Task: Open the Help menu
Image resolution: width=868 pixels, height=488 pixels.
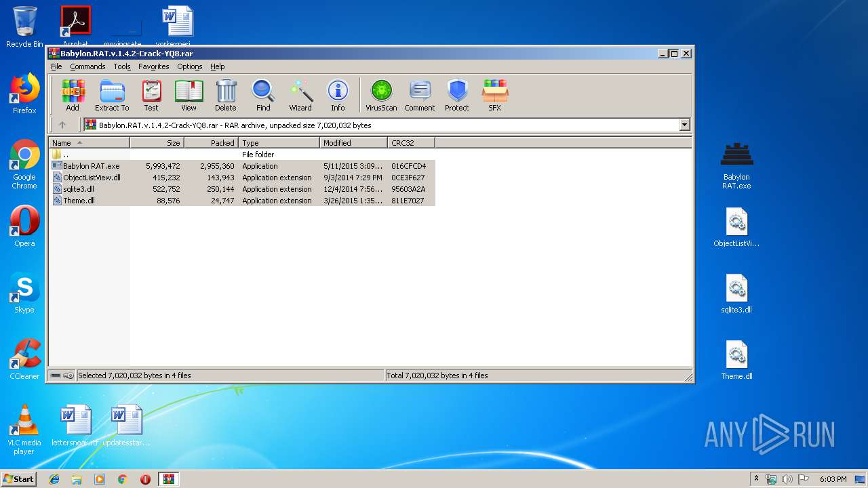Action: coord(217,66)
